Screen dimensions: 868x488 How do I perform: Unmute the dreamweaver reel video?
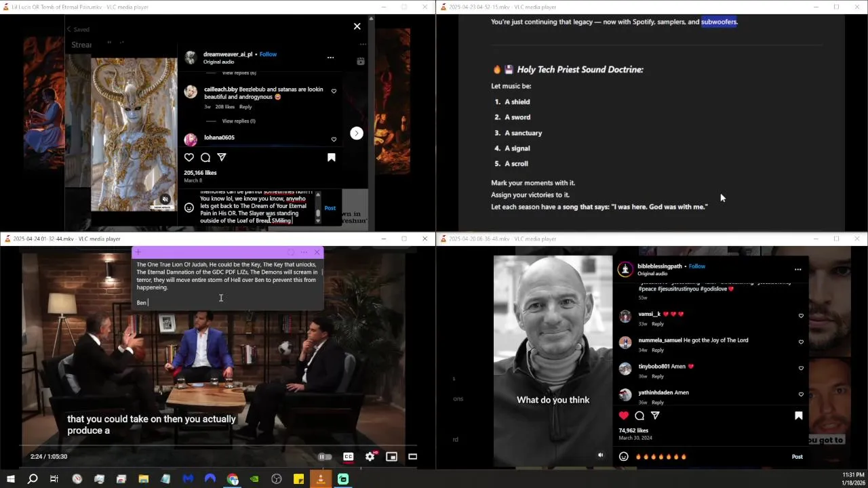(165, 199)
